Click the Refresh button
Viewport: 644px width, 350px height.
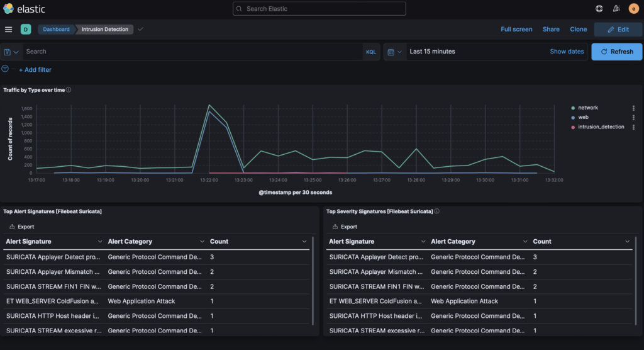pos(616,52)
